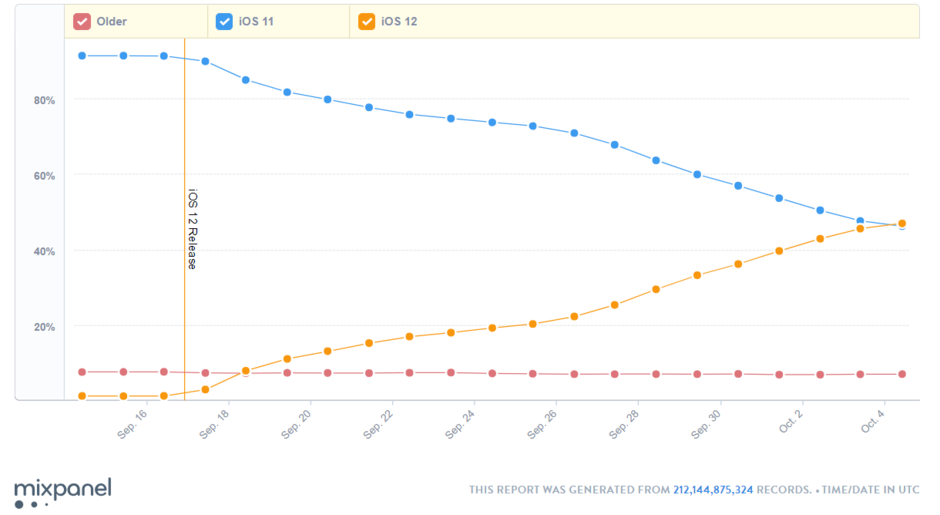
Task: Click the iOS 12 point at Sep. 28
Action: (656, 290)
